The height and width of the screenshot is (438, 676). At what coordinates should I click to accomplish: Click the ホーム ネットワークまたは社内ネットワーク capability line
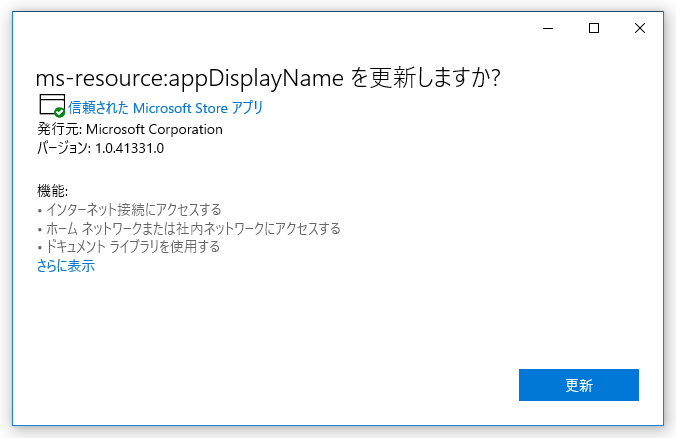click(x=189, y=228)
